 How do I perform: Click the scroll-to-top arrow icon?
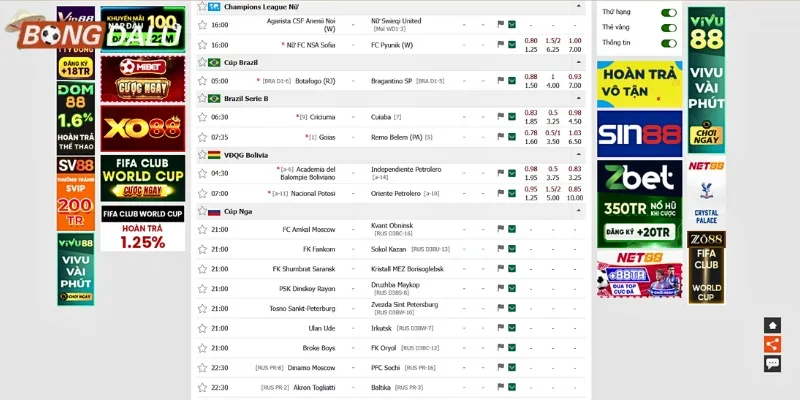771,326
